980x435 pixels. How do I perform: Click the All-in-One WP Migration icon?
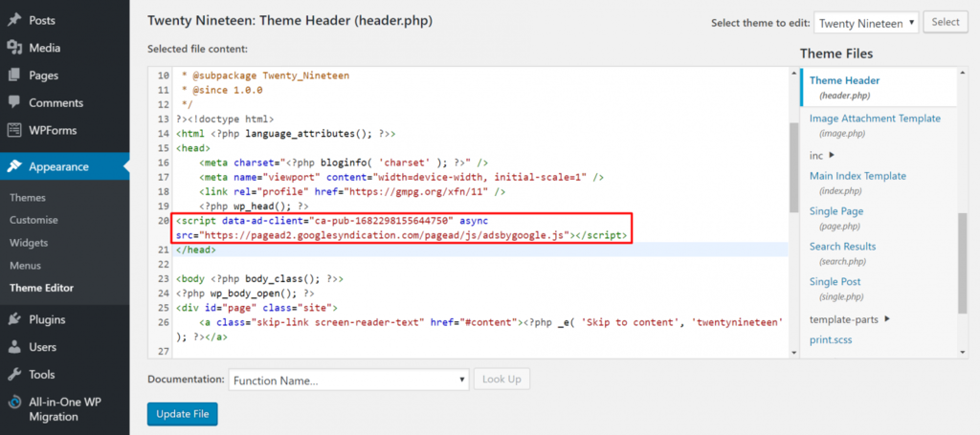(14, 402)
